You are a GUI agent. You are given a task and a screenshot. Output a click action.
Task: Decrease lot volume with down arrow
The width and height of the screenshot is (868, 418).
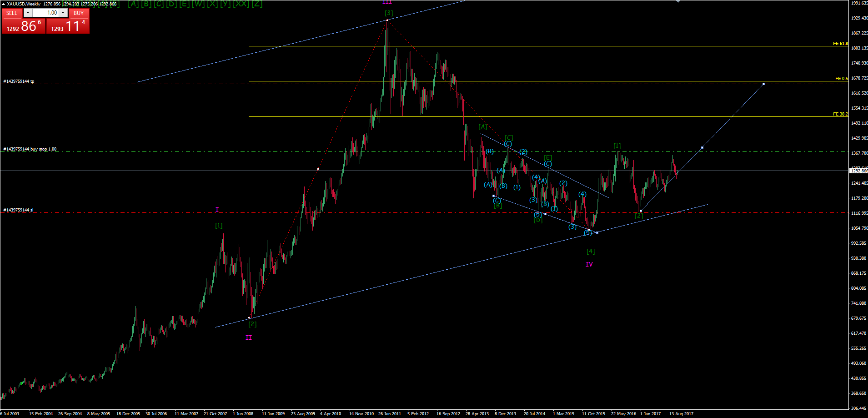tap(28, 13)
